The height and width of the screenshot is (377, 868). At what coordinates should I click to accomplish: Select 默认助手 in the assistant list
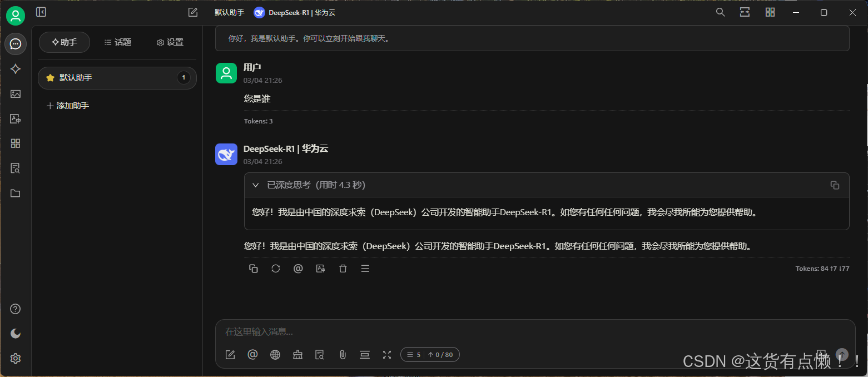117,78
